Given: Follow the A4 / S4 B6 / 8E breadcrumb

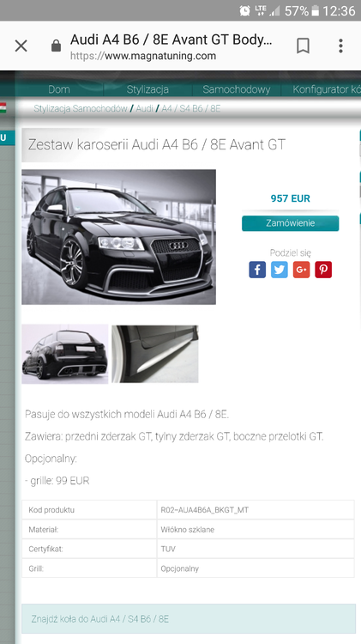Looking at the screenshot, I should coord(191,108).
